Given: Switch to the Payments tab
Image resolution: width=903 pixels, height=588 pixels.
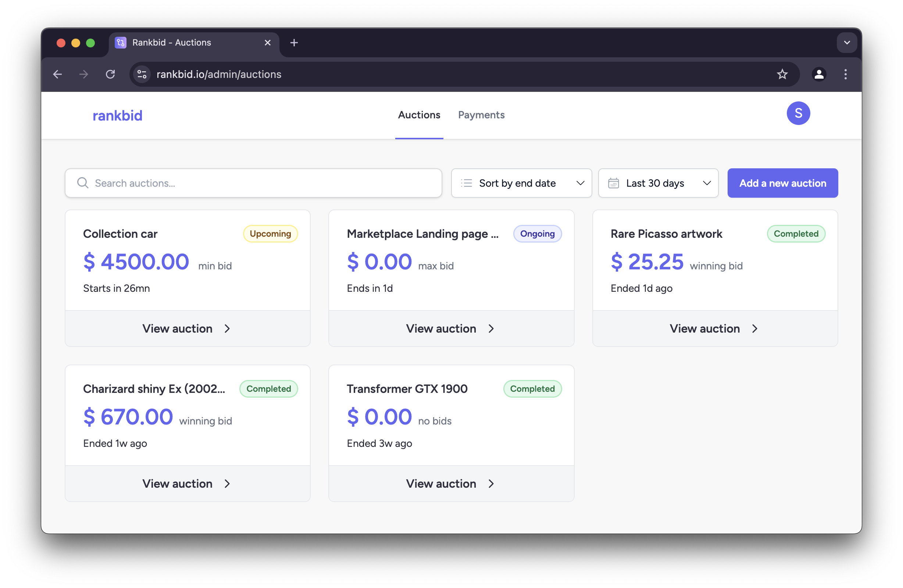Looking at the screenshot, I should coord(481,115).
